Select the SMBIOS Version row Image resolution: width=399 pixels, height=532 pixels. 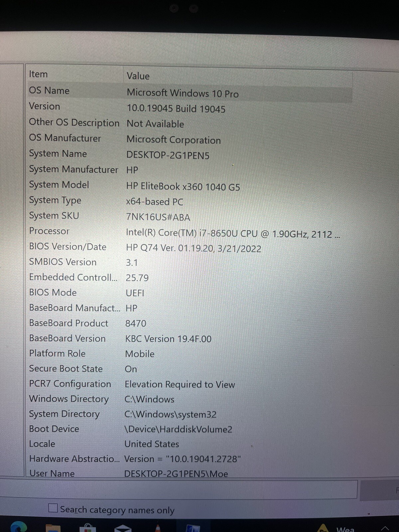click(189, 262)
